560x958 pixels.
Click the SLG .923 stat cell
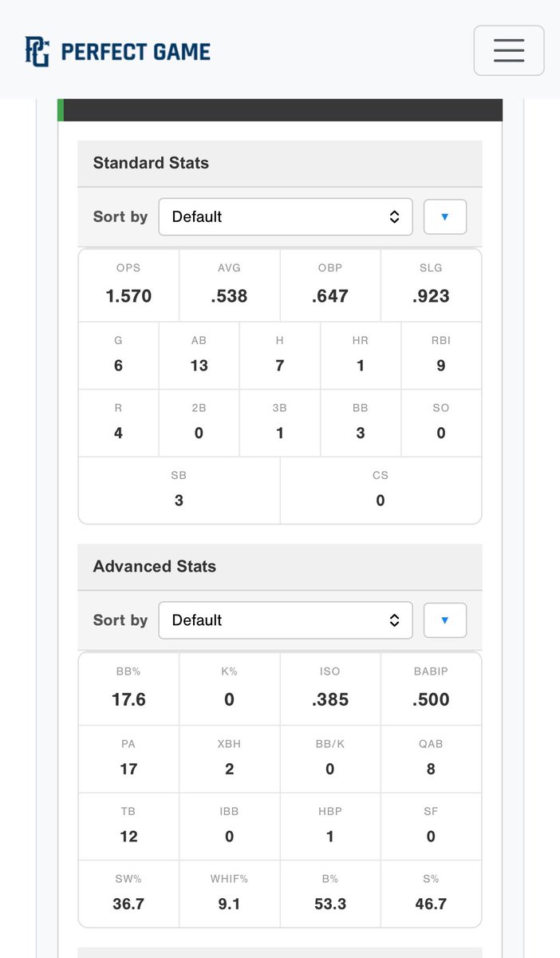pos(432,285)
